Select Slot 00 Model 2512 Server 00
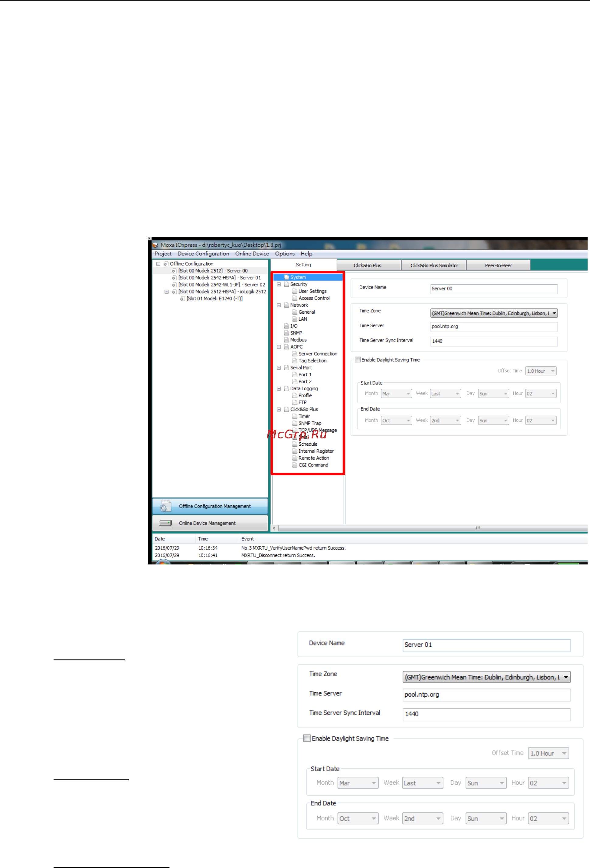This screenshot has width=590, height=868. [213, 271]
